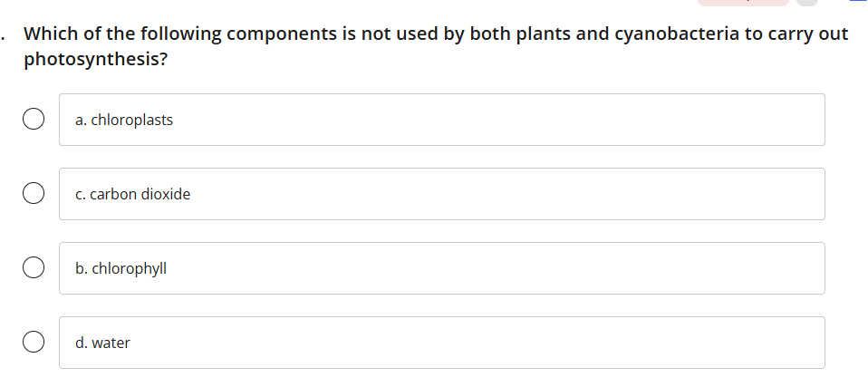Click the "b. chlorophyll" answer text

click(121, 268)
